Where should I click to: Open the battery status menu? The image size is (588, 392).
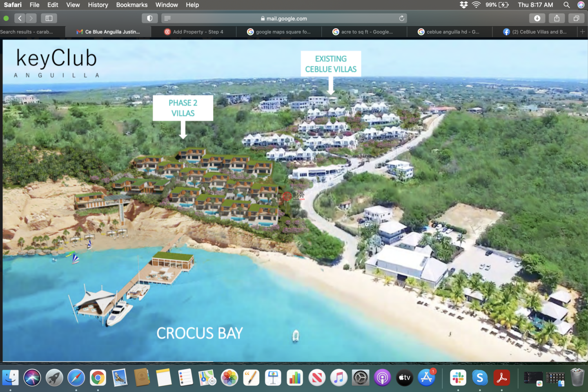[503, 5]
